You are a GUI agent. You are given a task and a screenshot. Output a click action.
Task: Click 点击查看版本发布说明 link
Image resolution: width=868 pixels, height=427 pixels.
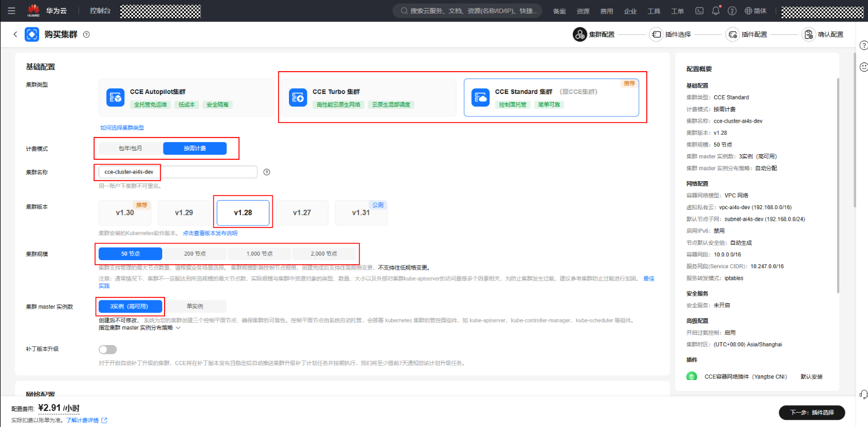210,233
